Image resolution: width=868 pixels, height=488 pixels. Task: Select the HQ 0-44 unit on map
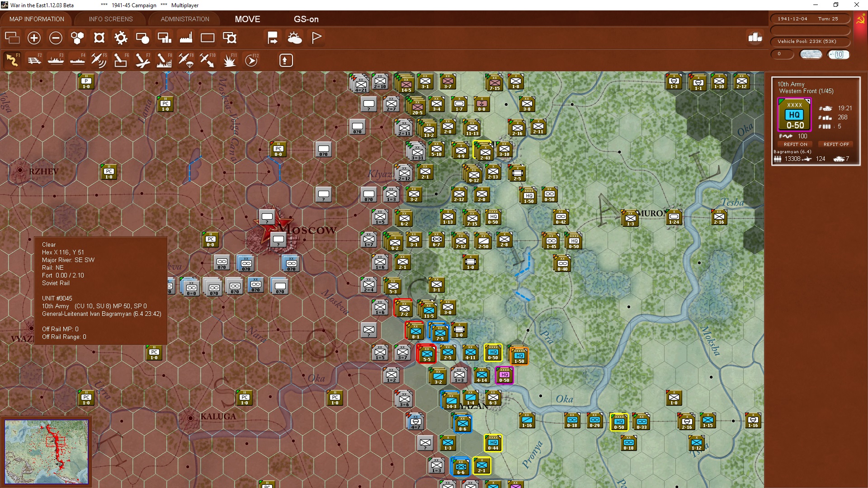[493, 443]
